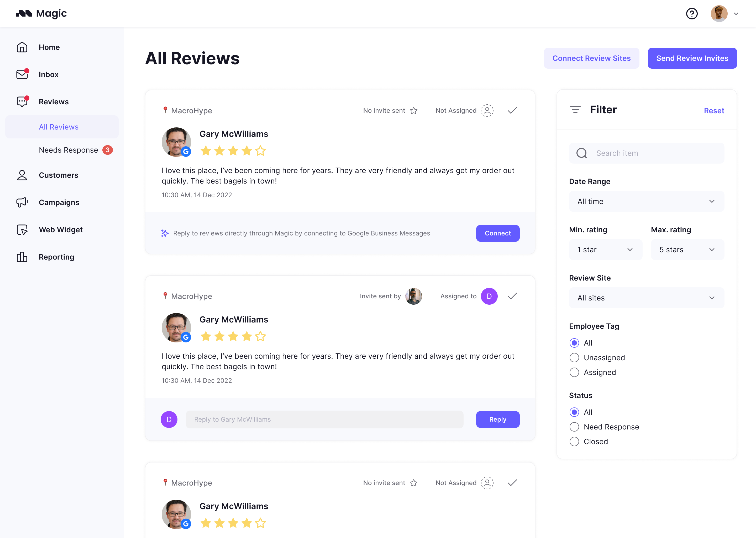This screenshot has height=538, width=756.
Task: Open the Date Range dropdown
Action: tap(646, 201)
